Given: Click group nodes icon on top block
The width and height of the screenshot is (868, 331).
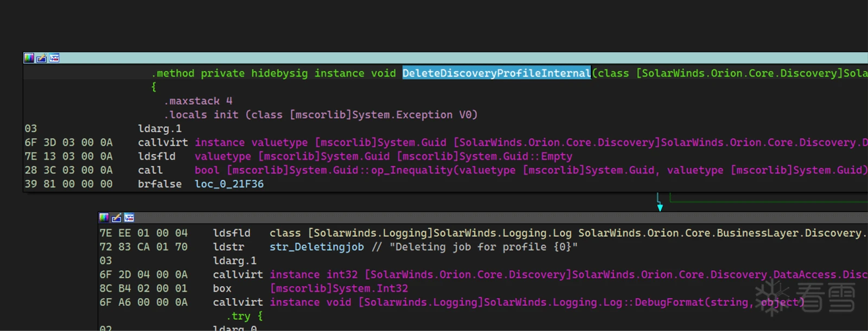Looking at the screenshot, I should click(x=54, y=58).
